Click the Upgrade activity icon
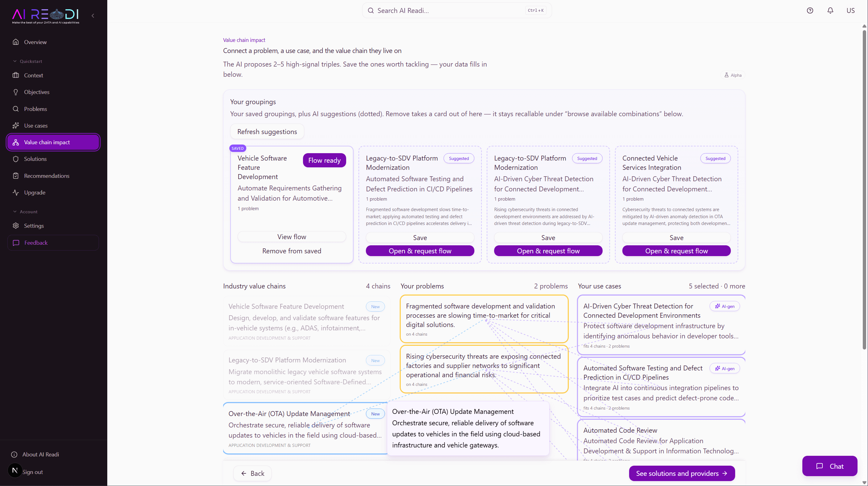The height and width of the screenshot is (486, 868). (15, 192)
